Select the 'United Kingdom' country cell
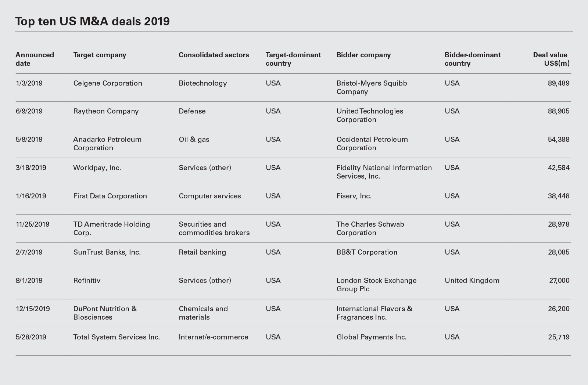588x385 pixels. (x=472, y=281)
